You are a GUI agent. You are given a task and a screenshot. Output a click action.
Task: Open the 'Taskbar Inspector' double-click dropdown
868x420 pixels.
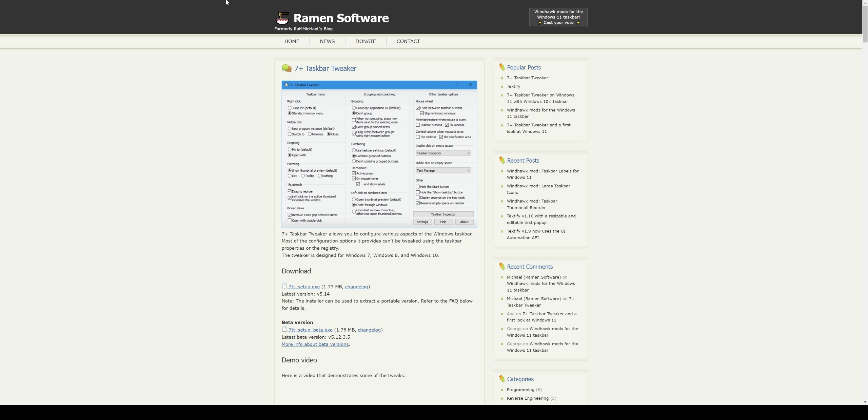(x=443, y=153)
